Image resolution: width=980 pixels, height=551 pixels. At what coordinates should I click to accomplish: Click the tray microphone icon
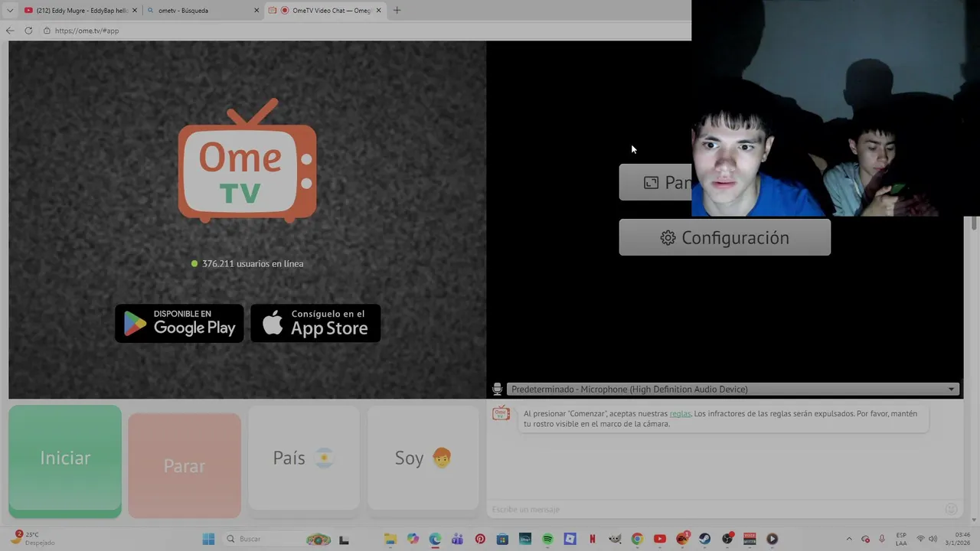(882, 539)
